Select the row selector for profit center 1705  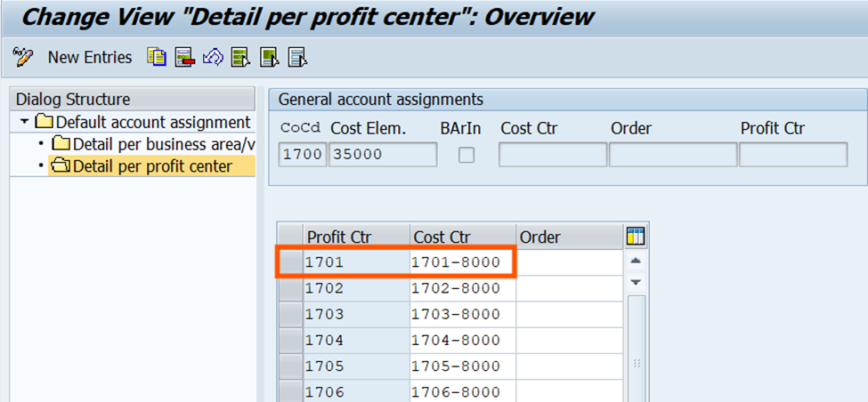(290, 366)
